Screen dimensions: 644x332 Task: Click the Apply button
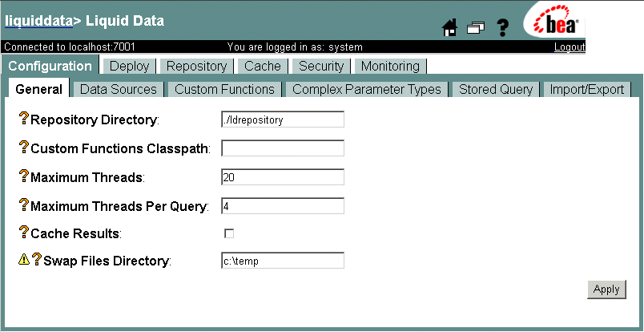(x=606, y=289)
